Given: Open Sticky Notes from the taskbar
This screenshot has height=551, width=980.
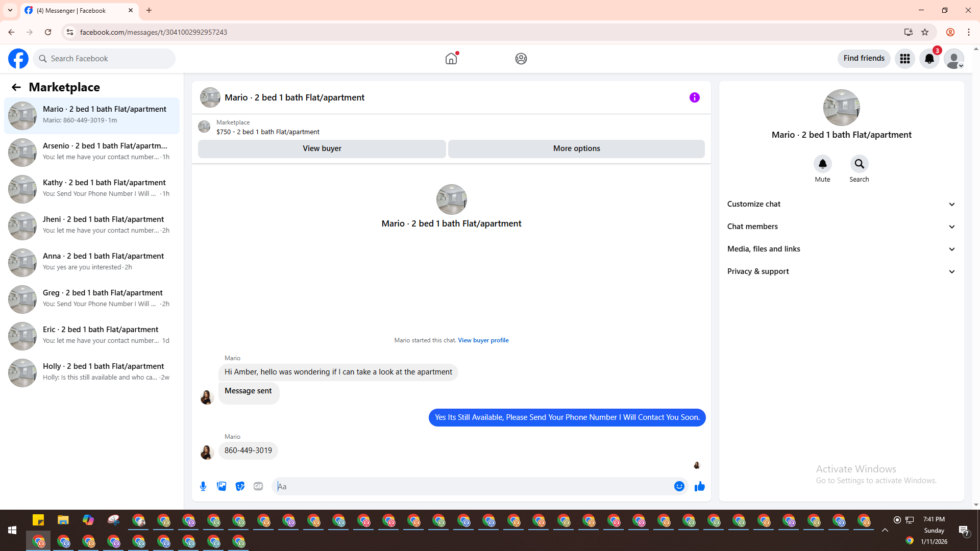Looking at the screenshot, I should (38, 520).
